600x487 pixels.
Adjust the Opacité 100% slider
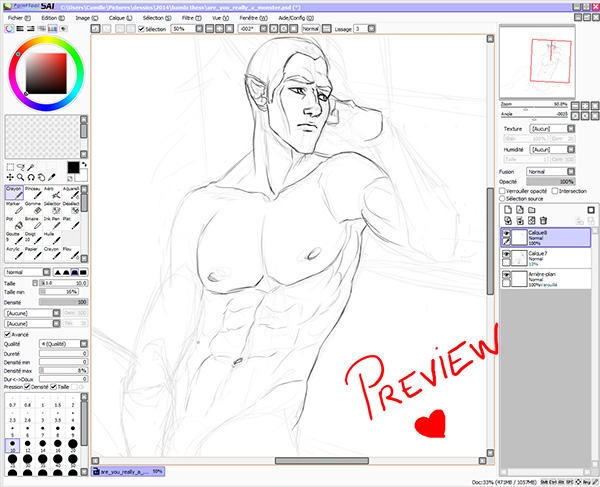[x=551, y=181]
